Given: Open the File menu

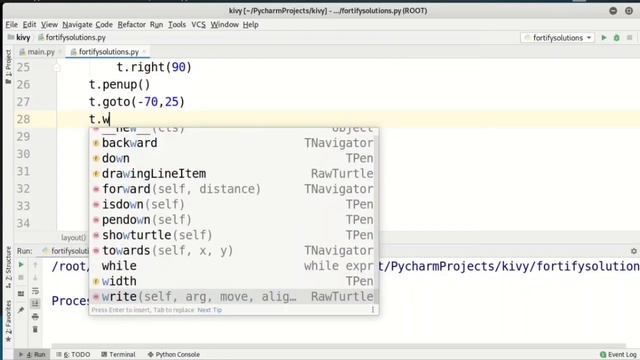Looking at the screenshot, I should click(x=11, y=24).
